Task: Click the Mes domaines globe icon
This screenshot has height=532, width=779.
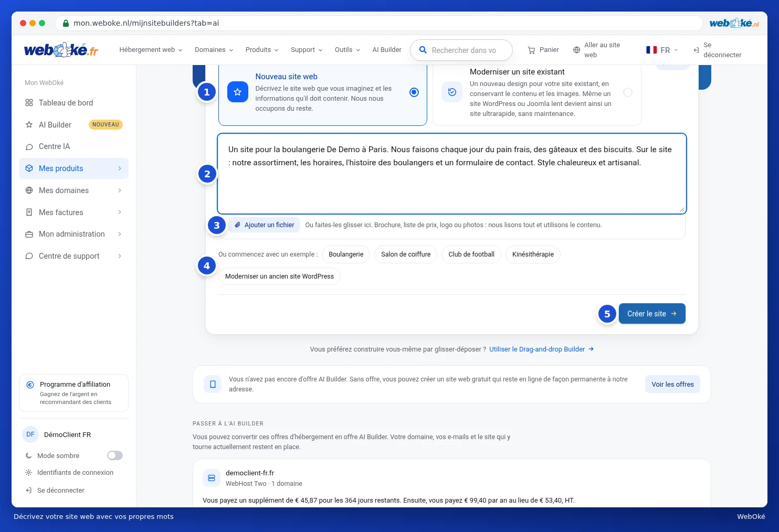Action: 29,190
